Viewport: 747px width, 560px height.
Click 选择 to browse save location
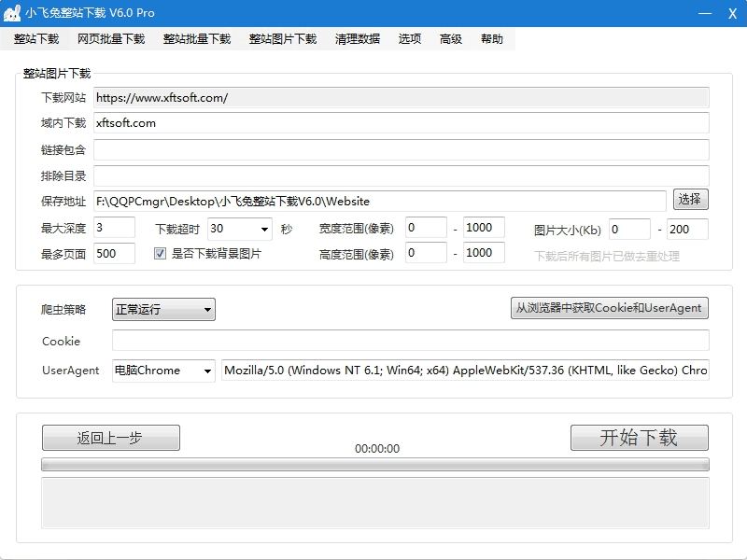tap(690, 200)
